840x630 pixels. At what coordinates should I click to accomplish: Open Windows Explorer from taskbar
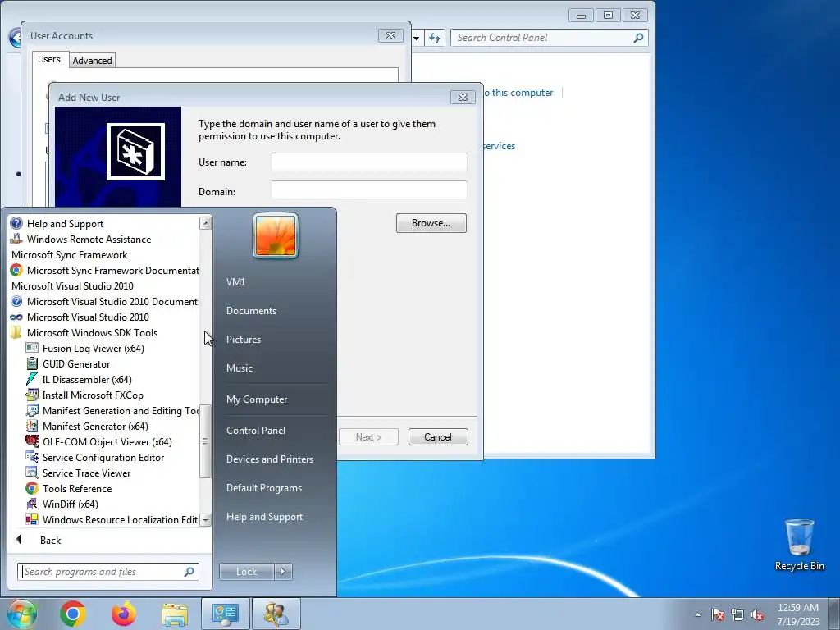[175, 614]
